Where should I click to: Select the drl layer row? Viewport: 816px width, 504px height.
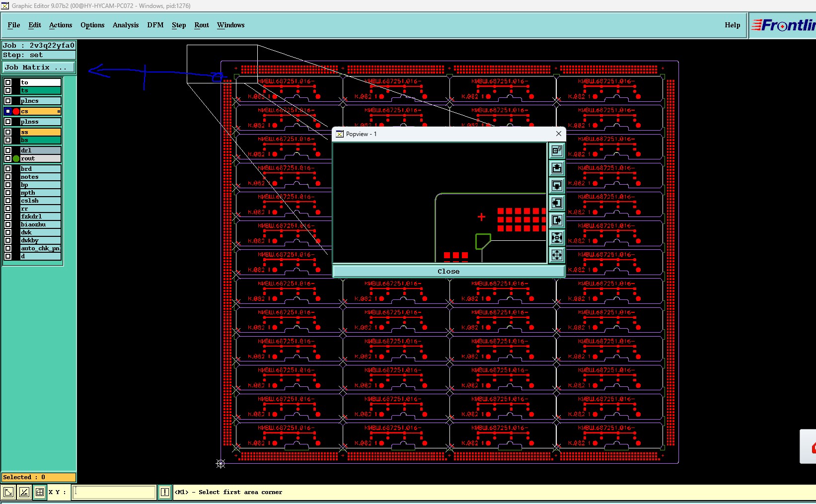tap(41, 150)
